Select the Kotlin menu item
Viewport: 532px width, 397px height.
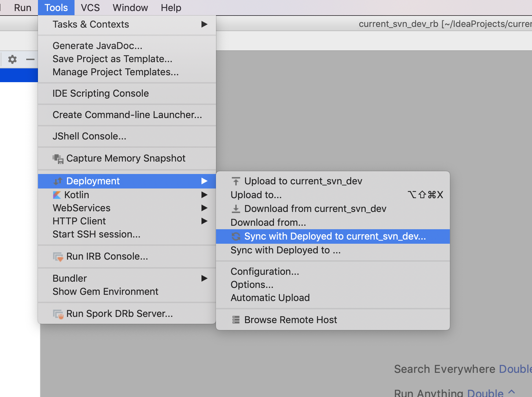pyautogui.click(x=127, y=195)
